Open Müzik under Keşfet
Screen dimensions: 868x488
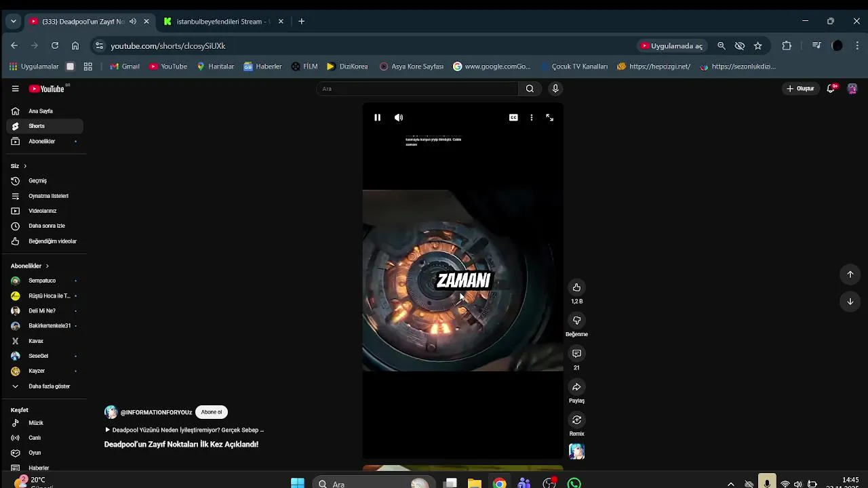pyautogui.click(x=45, y=423)
